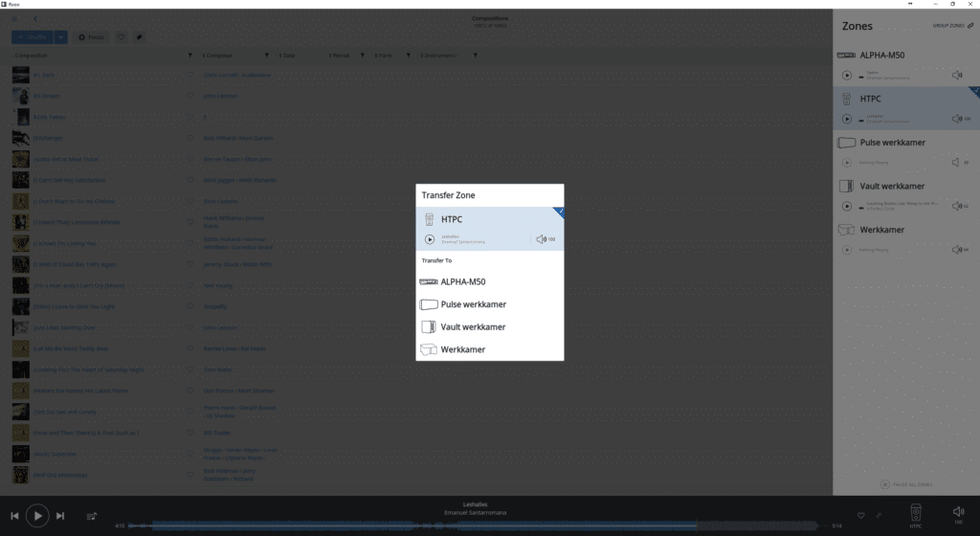Play the HTPC zone in Zones panel

[846, 119]
